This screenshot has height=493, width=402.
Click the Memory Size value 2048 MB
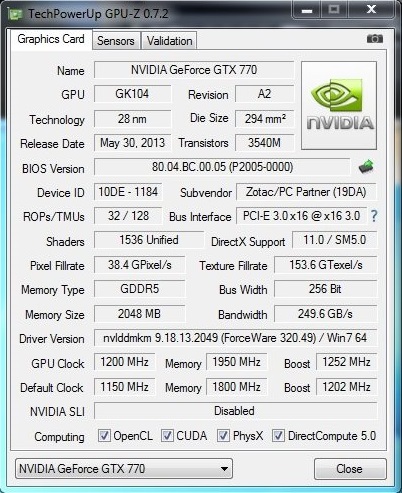click(139, 314)
